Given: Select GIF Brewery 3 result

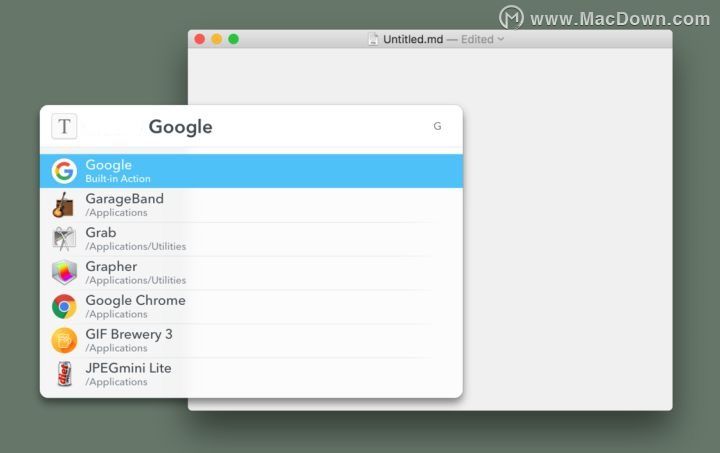Looking at the screenshot, I should (251, 341).
